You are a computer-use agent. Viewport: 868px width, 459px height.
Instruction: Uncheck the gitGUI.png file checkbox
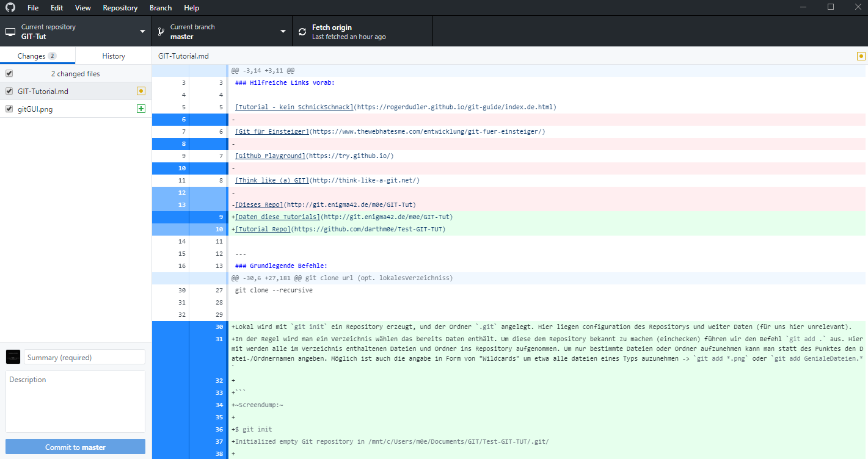point(9,109)
